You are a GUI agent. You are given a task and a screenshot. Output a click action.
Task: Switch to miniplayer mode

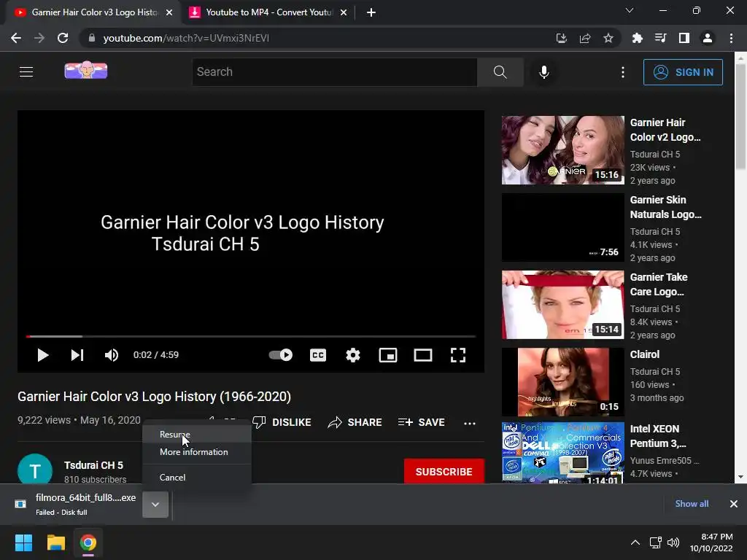click(x=388, y=355)
